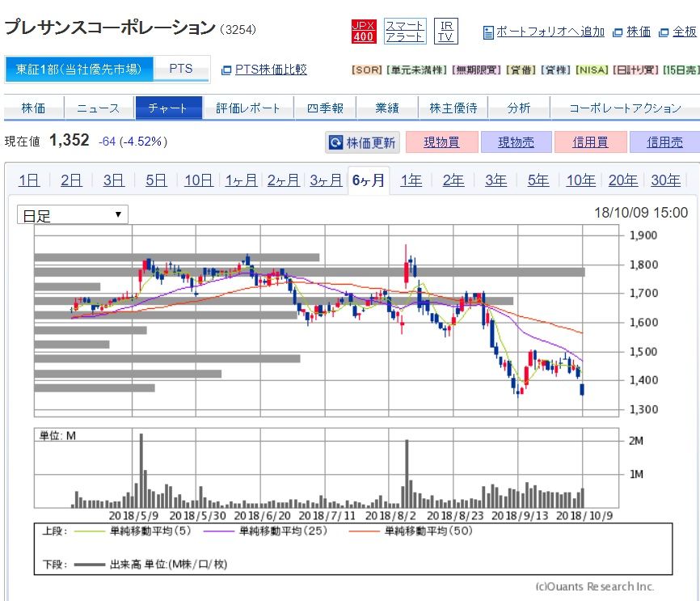Click the 単純移動平均(25) legend entry
This screenshot has width=700, height=601.
tap(265, 531)
